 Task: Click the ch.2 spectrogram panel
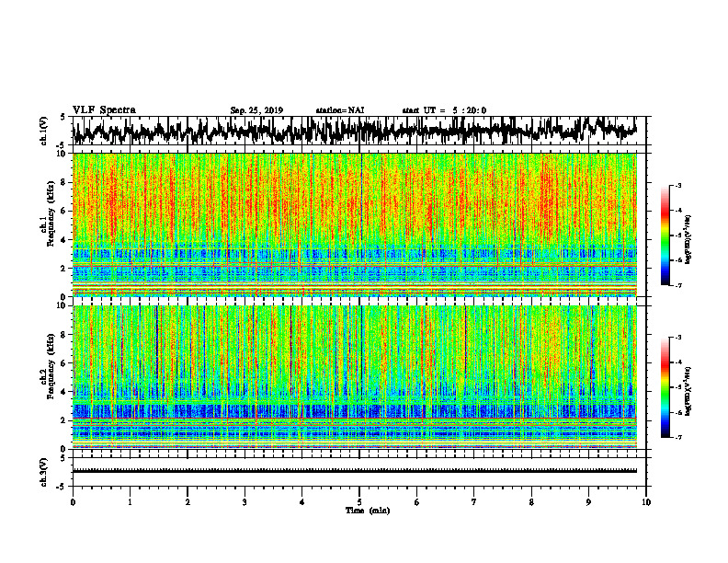click(x=354, y=377)
